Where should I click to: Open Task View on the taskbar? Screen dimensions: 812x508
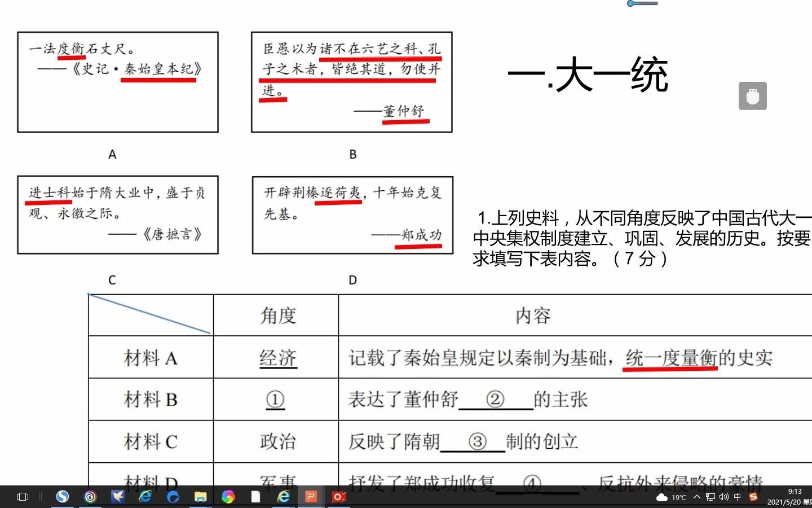tap(23, 497)
